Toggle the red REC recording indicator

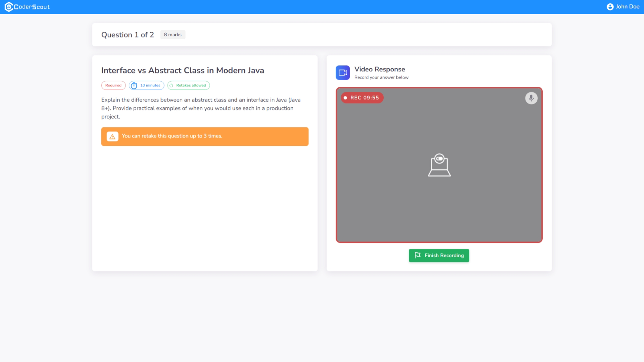[x=345, y=97]
